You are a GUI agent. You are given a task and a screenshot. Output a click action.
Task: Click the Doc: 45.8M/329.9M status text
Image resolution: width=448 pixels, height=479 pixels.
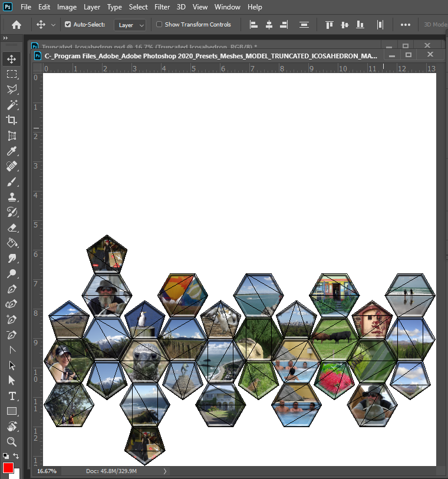111,471
